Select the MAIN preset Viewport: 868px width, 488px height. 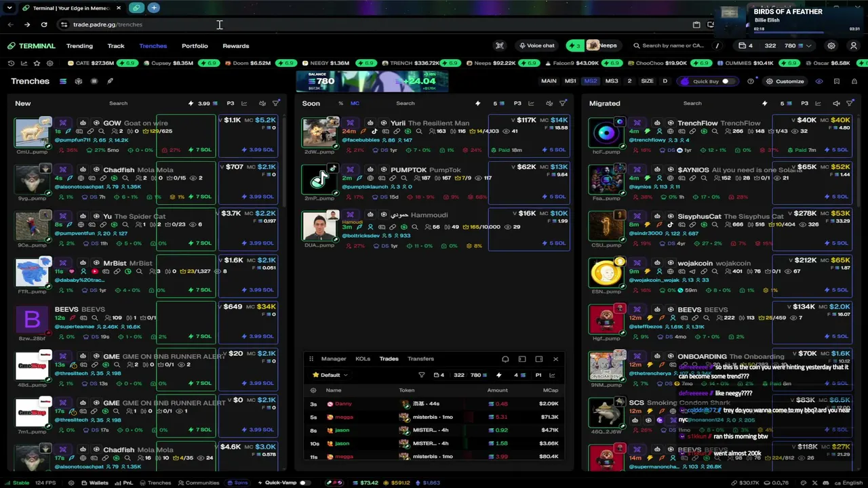(549, 81)
